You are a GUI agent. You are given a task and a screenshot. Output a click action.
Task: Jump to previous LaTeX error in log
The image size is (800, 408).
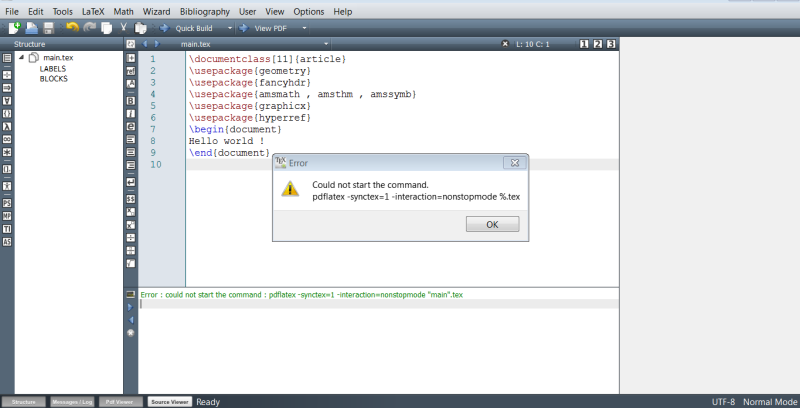pyautogui.click(x=130, y=320)
